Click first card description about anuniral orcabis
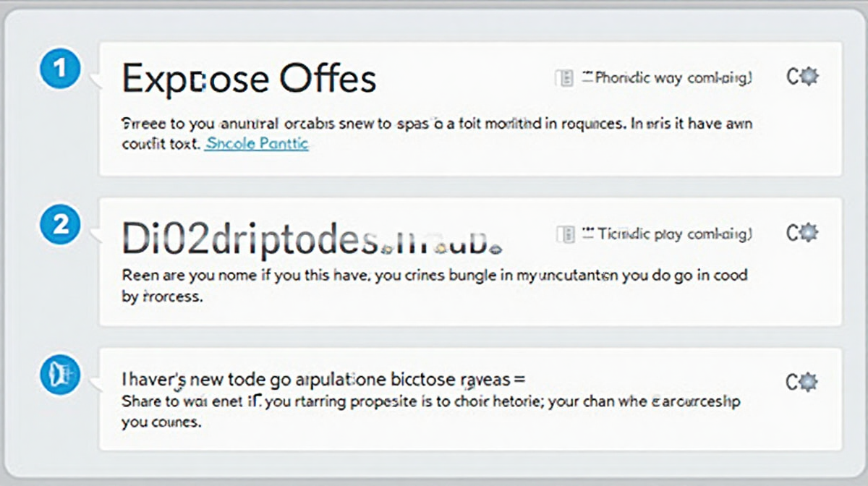Image resolution: width=868 pixels, height=486 pixels. point(436,124)
